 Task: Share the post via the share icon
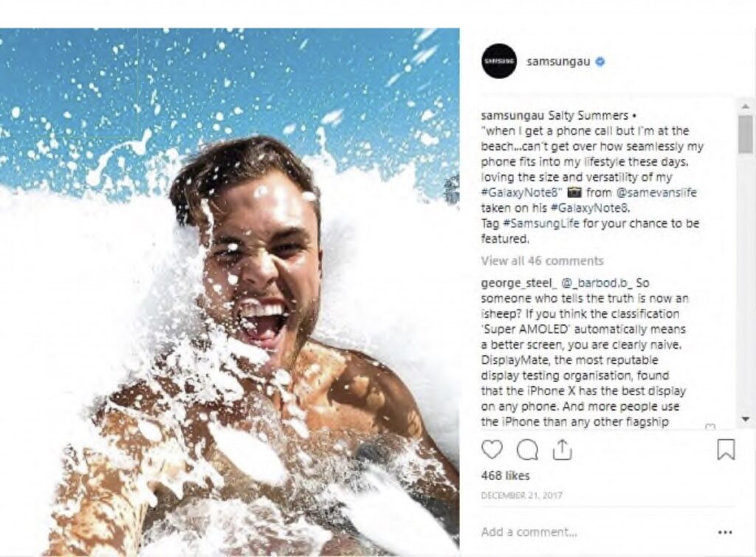[562, 449]
